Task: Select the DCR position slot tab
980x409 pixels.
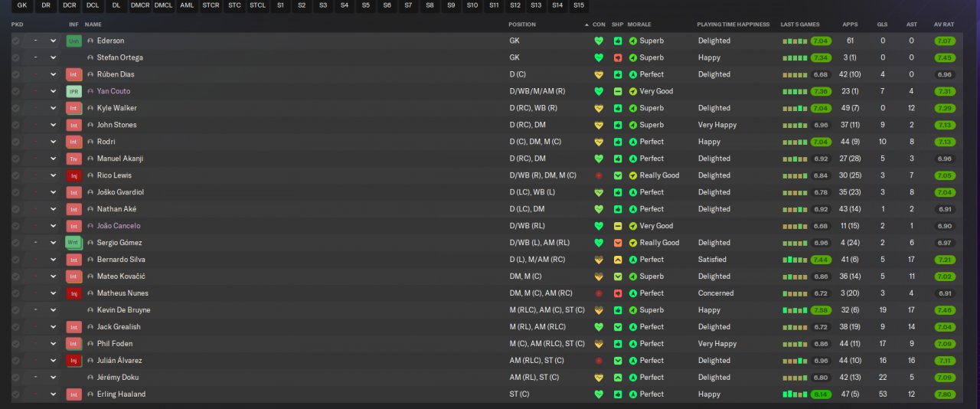Action: point(70,5)
